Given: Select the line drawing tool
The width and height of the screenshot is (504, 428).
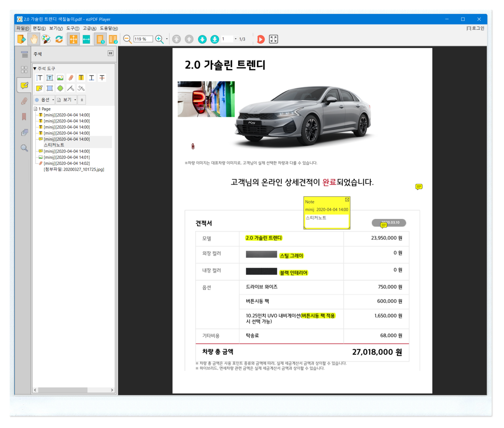Looking at the screenshot, I should click(x=71, y=88).
